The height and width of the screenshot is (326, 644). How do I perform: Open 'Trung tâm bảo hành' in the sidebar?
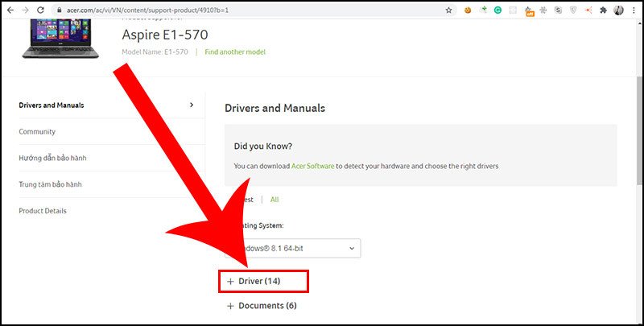[50, 184]
